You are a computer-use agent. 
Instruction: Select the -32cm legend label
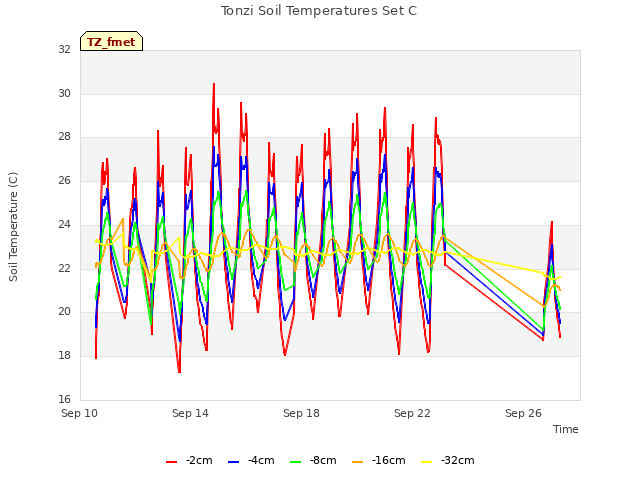click(458, 460)
